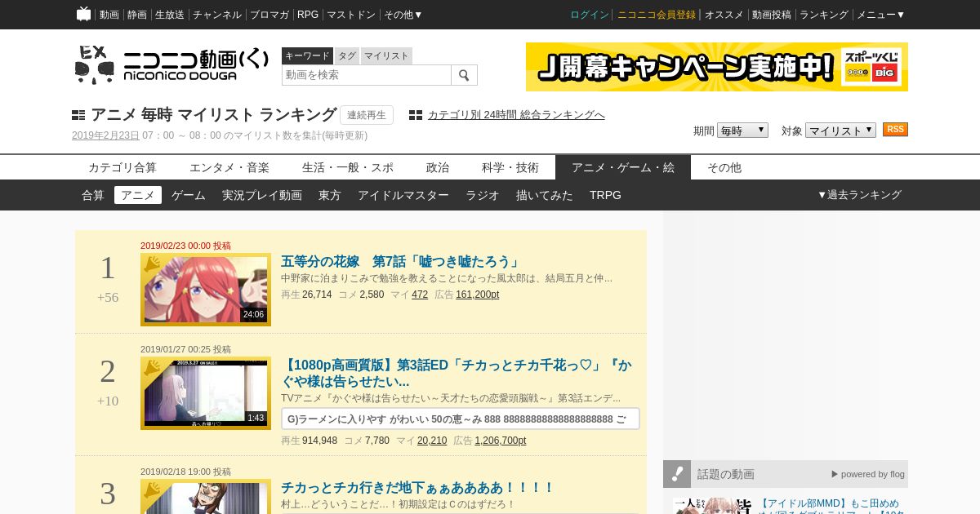
Task: Open ランキング in top bar
Action: click(x=824, y=15)
